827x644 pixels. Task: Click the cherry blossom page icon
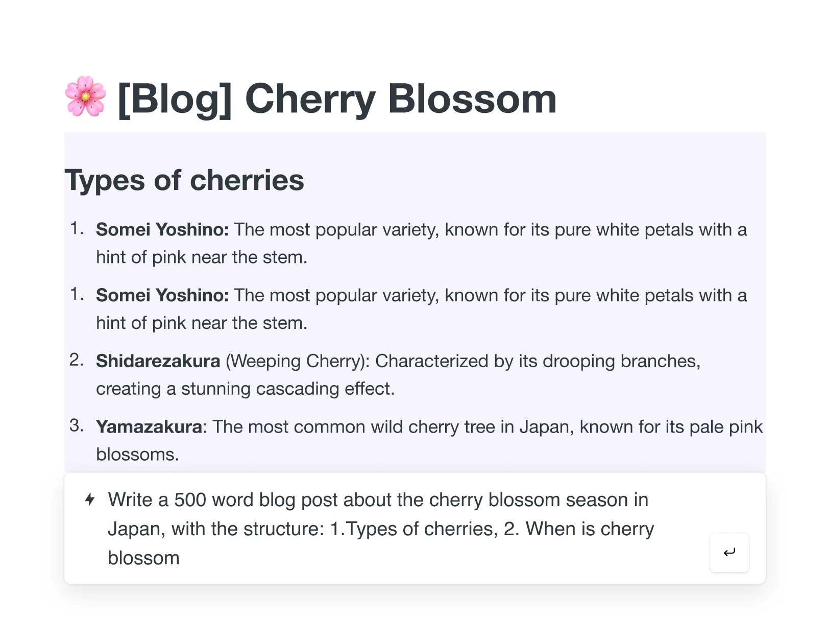pos(85,97)
